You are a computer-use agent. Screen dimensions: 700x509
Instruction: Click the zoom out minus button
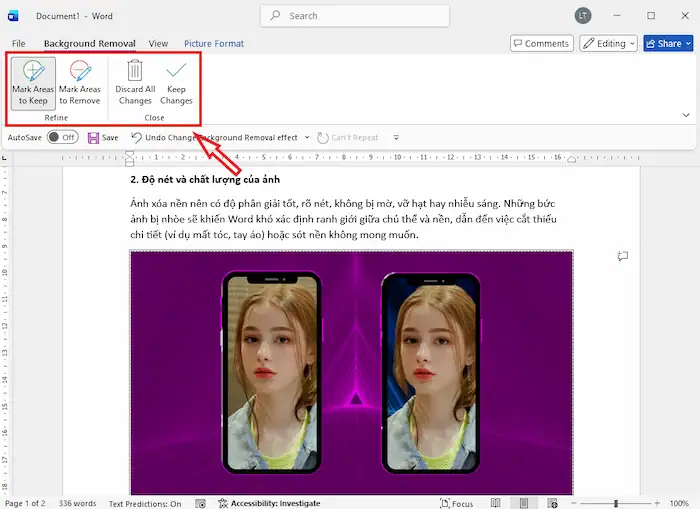[x=573, y=503]
